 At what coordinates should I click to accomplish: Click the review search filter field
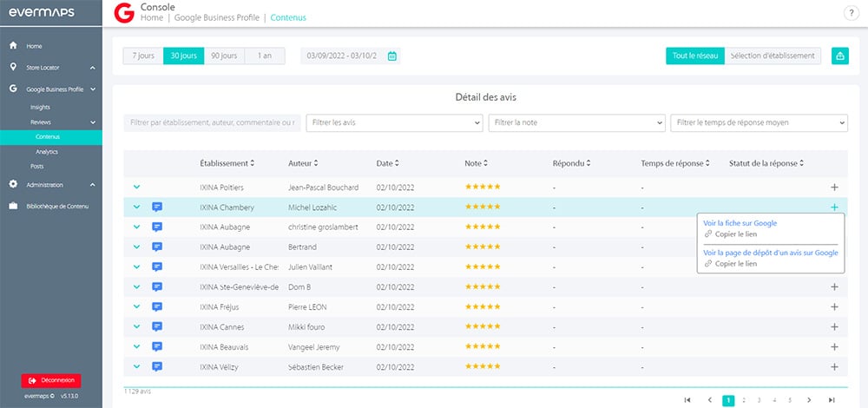click(x=212, y=123)
